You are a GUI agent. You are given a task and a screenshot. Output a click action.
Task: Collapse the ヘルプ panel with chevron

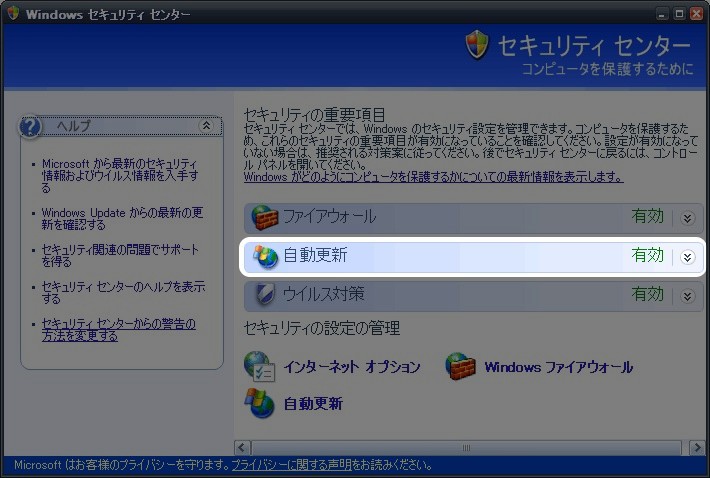[x=206, y=125]
